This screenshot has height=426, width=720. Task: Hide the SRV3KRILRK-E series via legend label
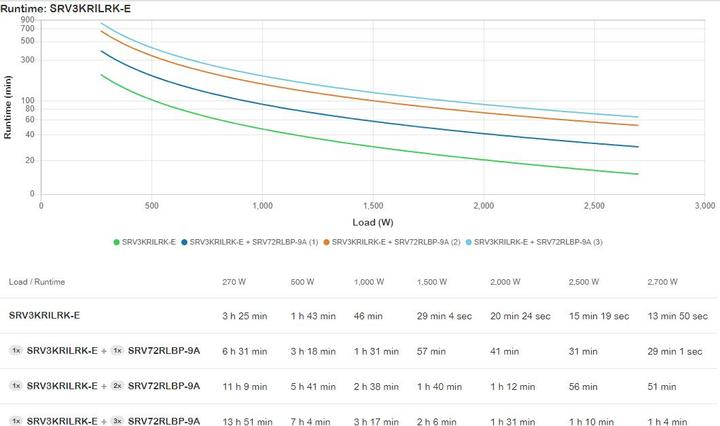[148, 242]
